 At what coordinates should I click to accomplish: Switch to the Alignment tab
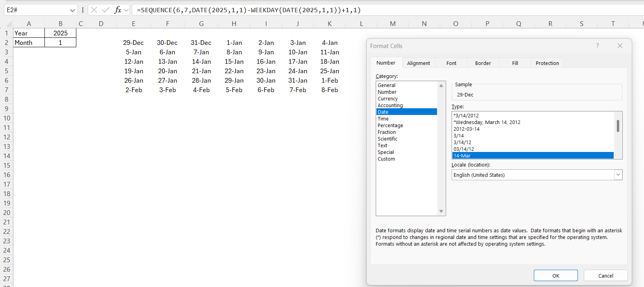pos(419,63)
